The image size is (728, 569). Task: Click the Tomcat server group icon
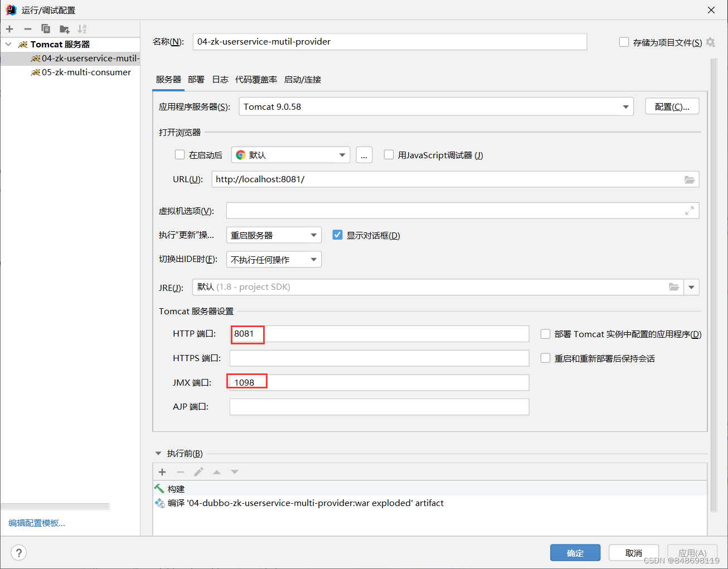pyautogui.click(x=23, y=45)
